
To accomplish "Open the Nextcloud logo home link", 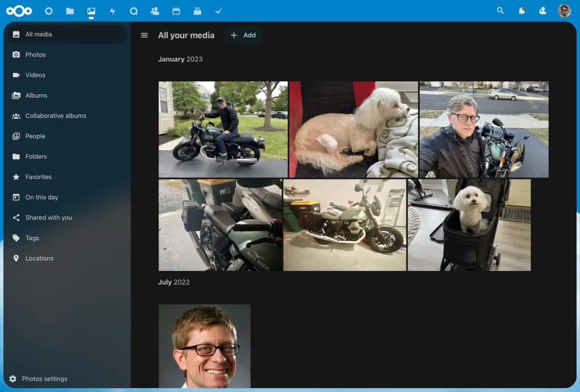I will [19, 11].
